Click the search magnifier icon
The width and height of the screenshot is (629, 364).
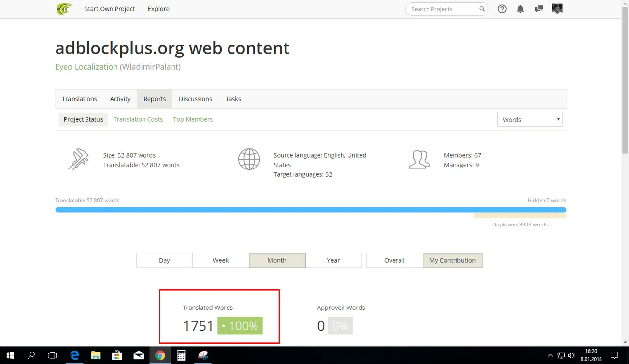point(482,9)
